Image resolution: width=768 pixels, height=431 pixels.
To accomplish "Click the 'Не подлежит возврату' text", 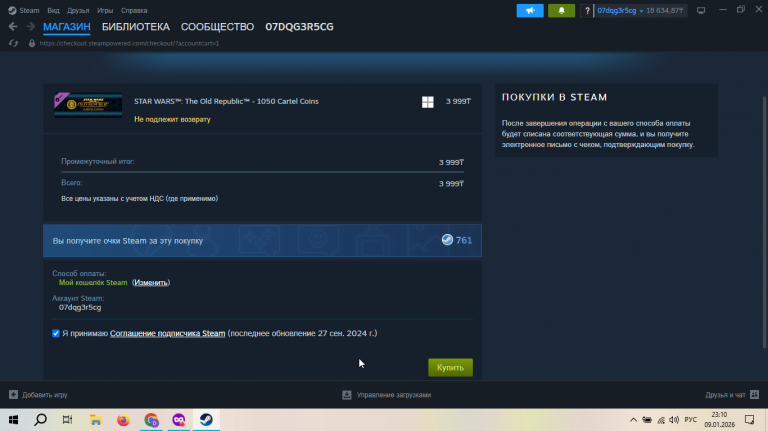I will (x=172, y=119).
